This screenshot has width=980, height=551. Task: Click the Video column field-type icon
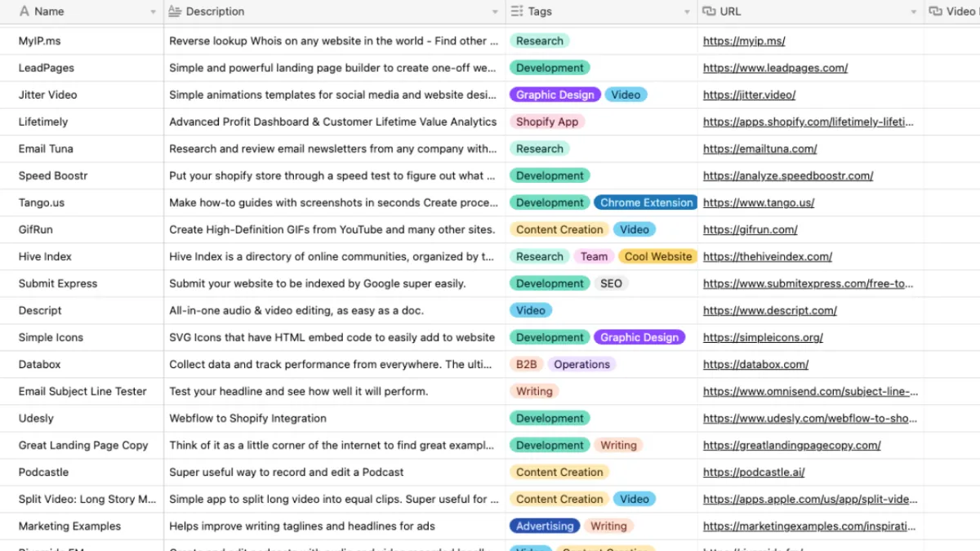coord(936,11)
